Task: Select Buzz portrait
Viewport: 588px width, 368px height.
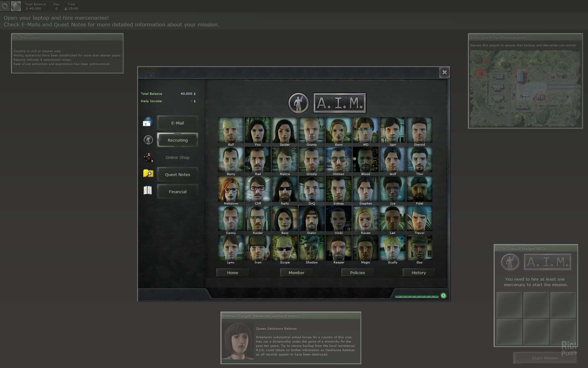Action: (285, 218)
